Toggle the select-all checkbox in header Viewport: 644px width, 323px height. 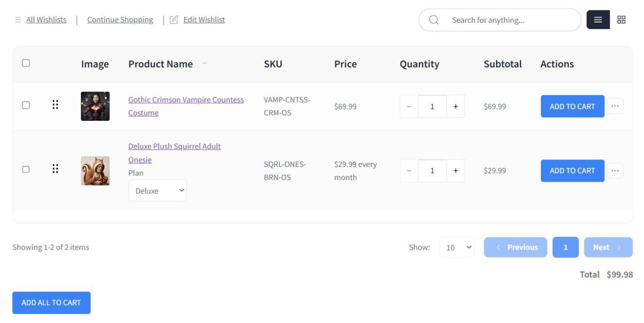click(x=26, y=63)
